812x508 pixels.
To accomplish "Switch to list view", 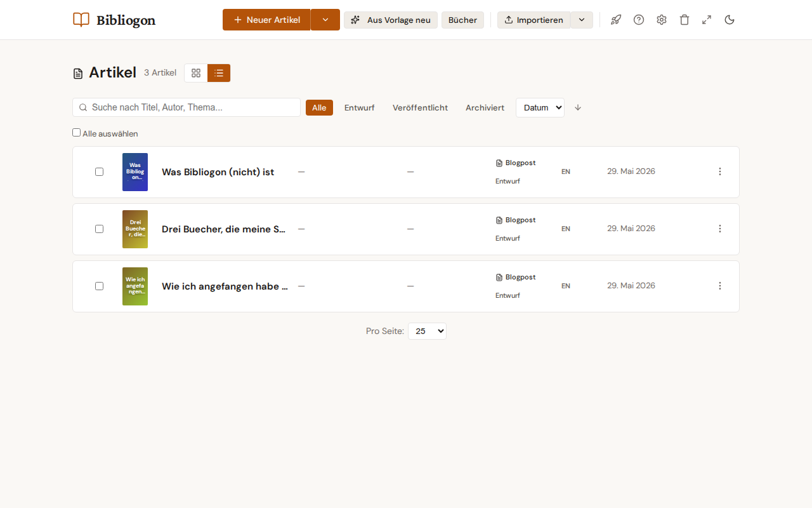I will coord(219,73).
